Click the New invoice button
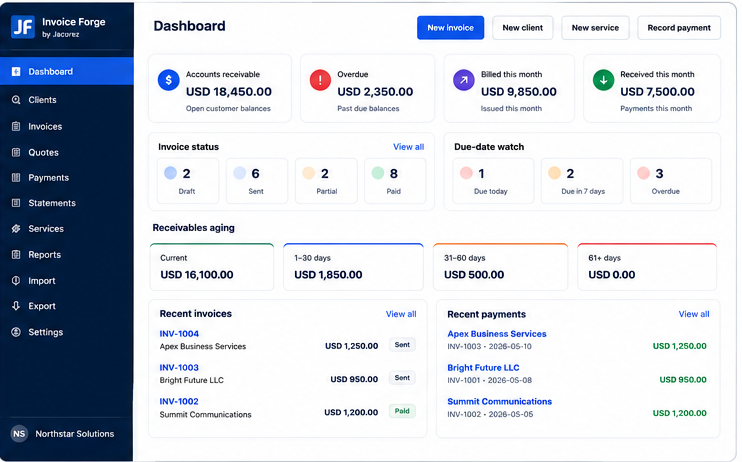 pos(450,28)
